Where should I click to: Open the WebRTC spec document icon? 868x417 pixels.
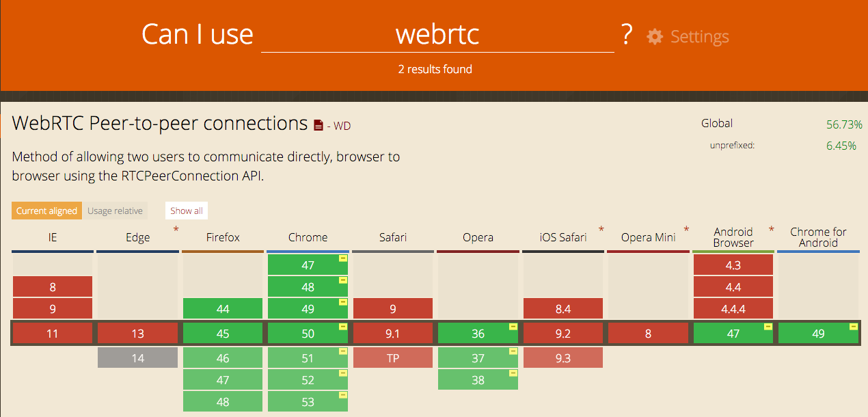318,125
